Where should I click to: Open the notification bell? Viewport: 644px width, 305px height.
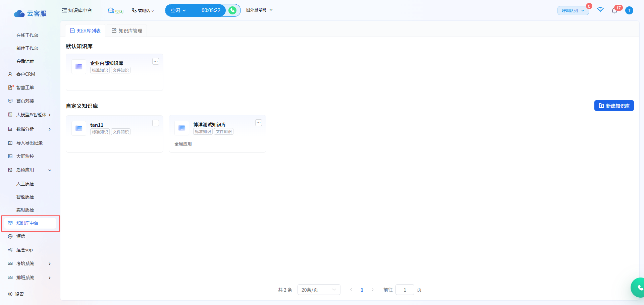pyautogui.click(x=614, y=11)
